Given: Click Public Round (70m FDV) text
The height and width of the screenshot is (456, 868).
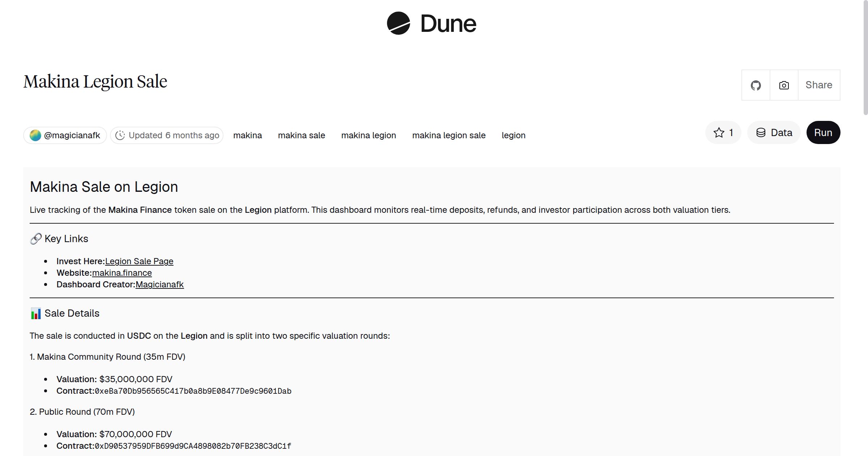Looking at the screenshot, I should click(82, 412).
